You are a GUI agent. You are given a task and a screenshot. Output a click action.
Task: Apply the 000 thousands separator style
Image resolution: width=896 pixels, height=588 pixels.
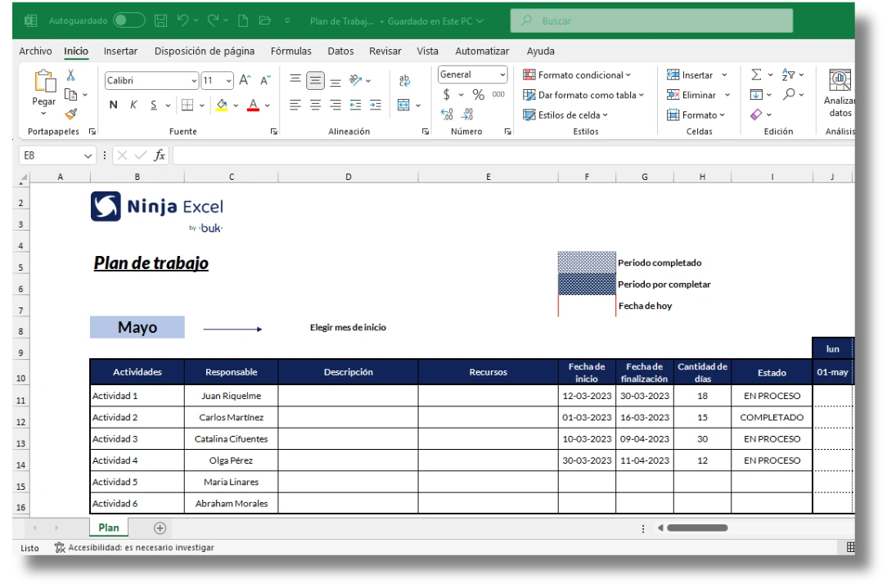498,94
